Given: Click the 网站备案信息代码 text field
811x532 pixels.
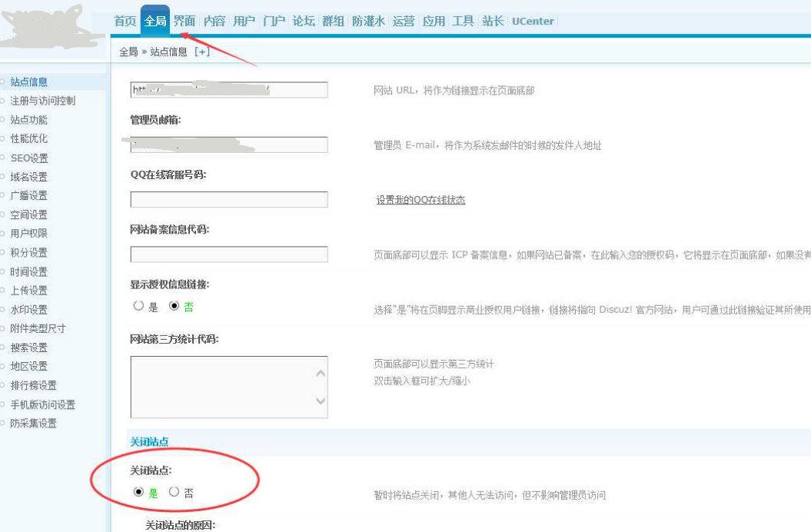Looking at the screenshot, I should pos(229,254).
